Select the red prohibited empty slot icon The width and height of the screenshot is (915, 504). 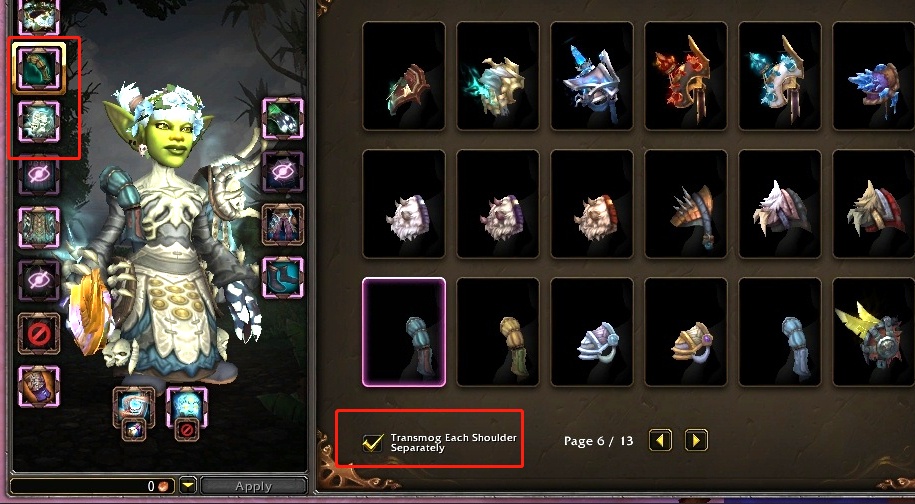[39, 334]
